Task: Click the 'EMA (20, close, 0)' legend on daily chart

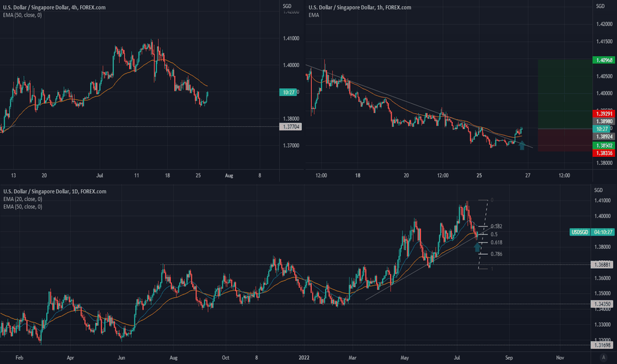Action: 23,199
